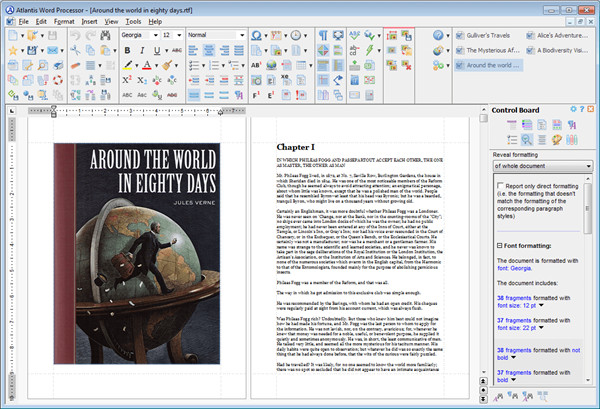
Task: Open the File menu
Action: coord(23,21)
